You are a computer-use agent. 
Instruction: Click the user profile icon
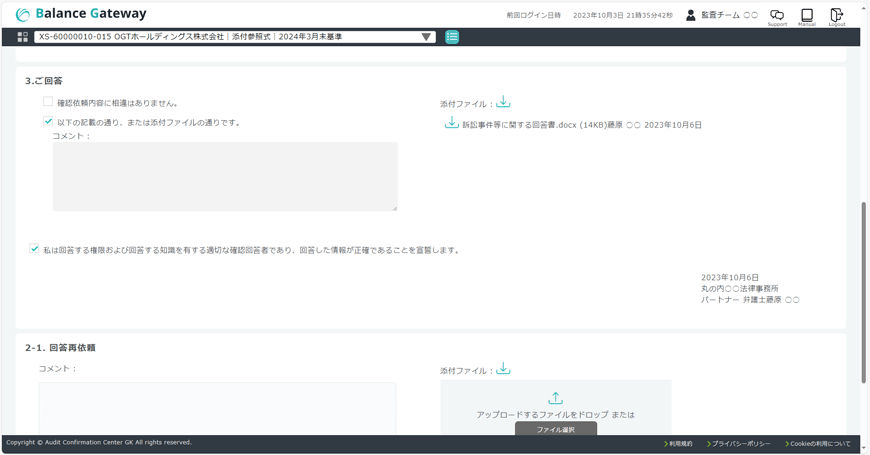690,16
